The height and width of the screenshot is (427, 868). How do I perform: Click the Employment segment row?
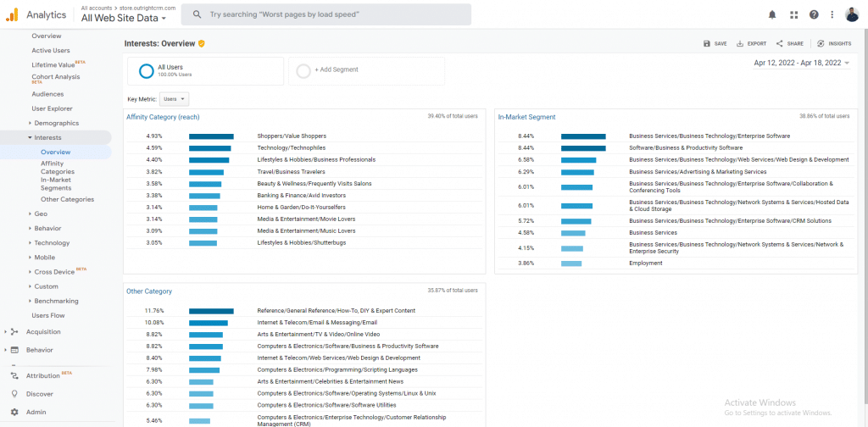click(676, 263)
